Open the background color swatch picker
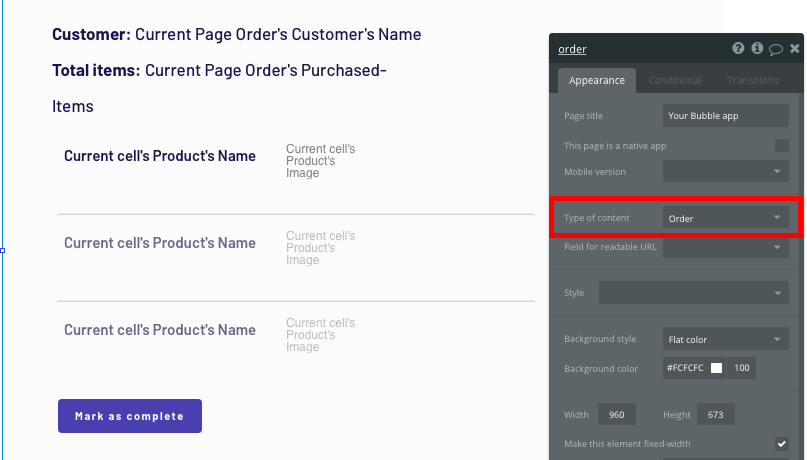Screen dimensions: 807x460 click(x=716, y=368)
